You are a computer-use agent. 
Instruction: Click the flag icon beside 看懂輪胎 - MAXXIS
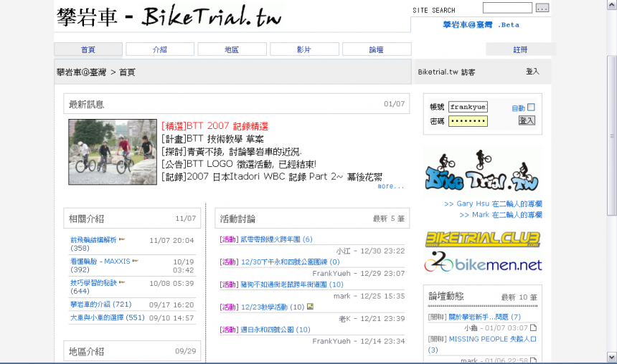(x=136, y=260)
